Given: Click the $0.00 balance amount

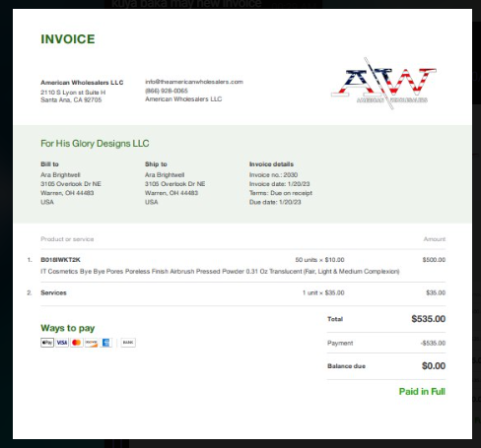Looking at the screenshot, I should [434, 366].
